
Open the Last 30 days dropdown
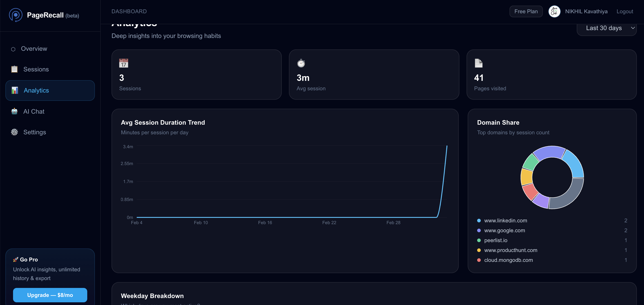[x=604, y=28]
